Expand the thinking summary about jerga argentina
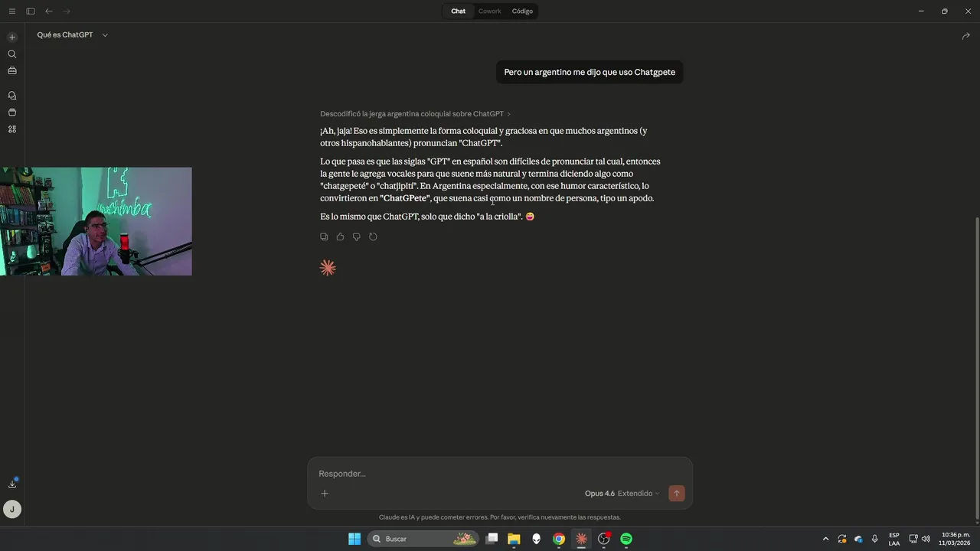 (x=415, y=114)
